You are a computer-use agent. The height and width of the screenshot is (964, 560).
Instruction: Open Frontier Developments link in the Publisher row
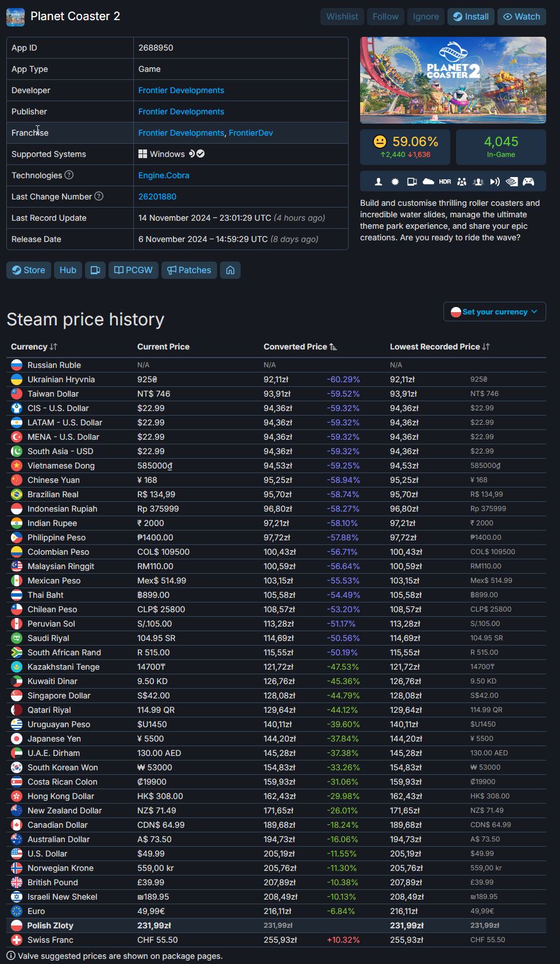181,112
